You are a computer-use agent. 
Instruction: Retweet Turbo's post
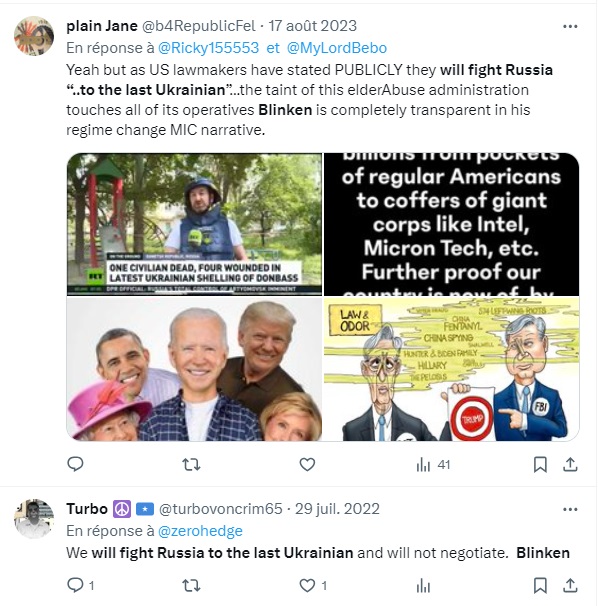point(191,586)
